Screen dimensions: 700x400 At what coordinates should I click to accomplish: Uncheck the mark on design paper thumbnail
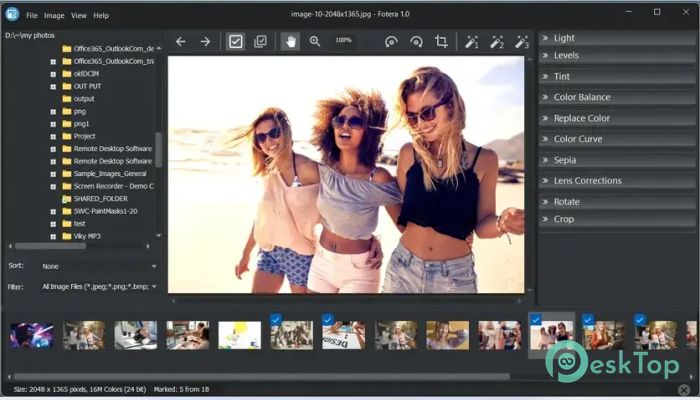tap(328, 319)
